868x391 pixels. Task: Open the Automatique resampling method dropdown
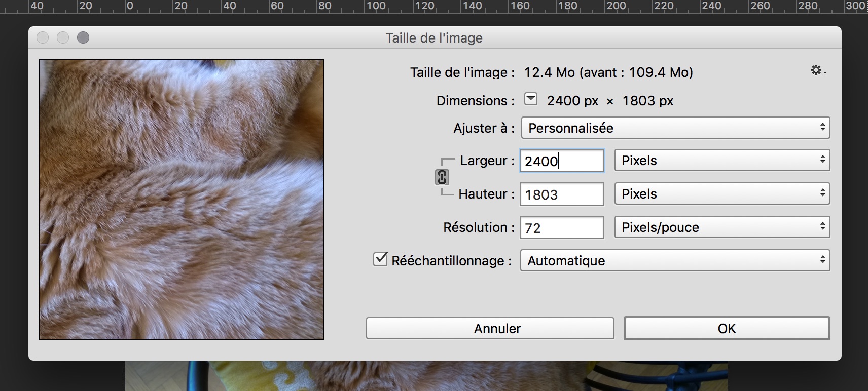tap(675, 260)
